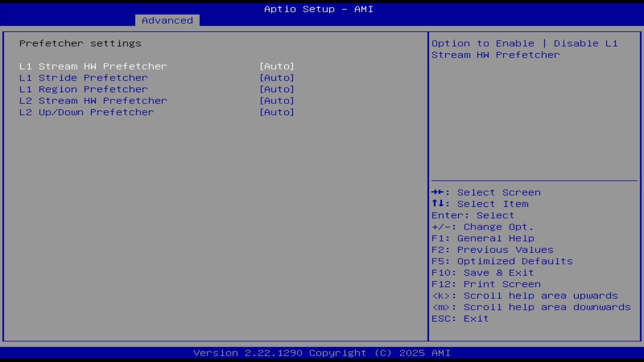644x362 pixels.
Task: Click the F2 Previous Values legend entry
Action: pos(492,249)
